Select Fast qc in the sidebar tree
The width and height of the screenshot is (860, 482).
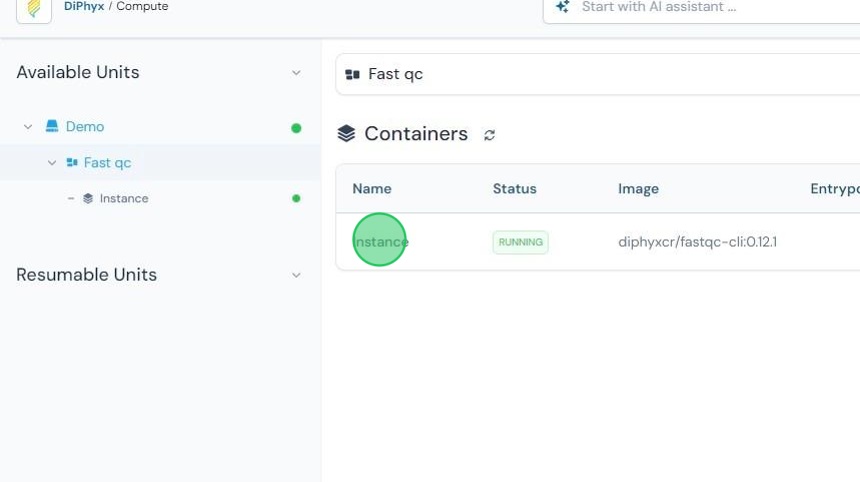click(108, 163)
